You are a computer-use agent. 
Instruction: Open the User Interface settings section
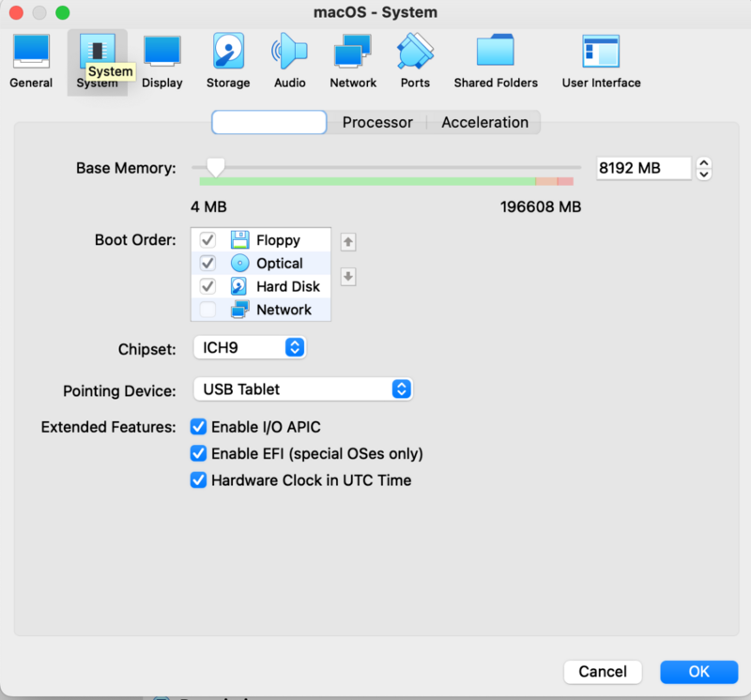pos(601,62)
